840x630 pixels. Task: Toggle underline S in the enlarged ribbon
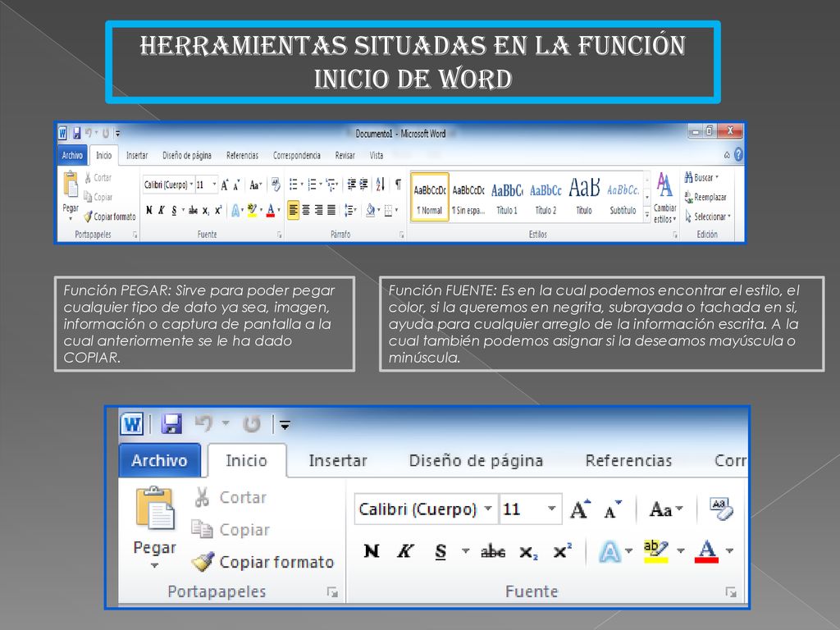(441, 551)
